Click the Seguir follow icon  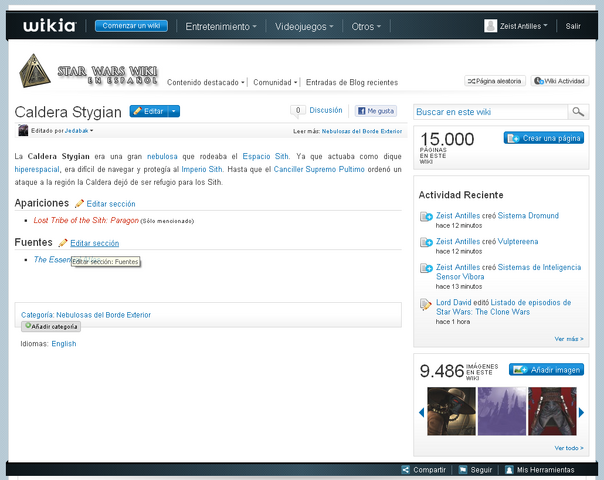point(463,470)
